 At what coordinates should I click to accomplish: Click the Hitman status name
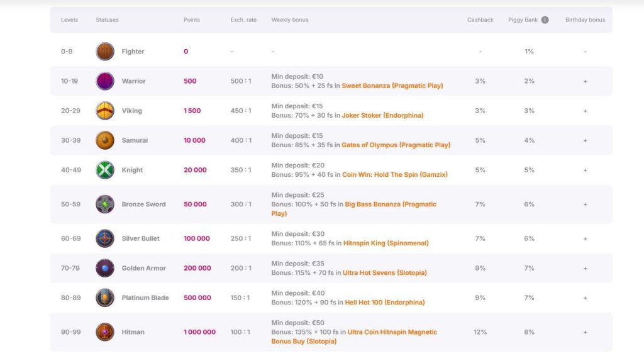(133, 332)
